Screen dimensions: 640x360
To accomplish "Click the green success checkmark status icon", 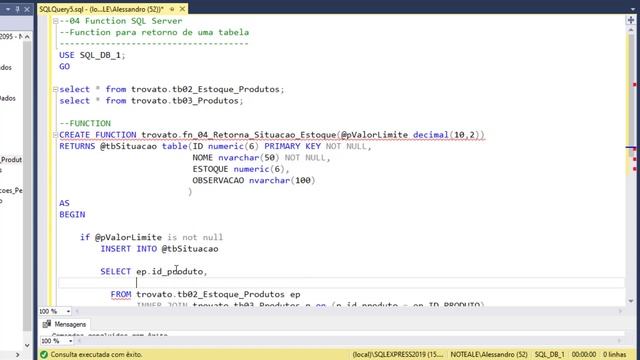I will coord(44,355).
